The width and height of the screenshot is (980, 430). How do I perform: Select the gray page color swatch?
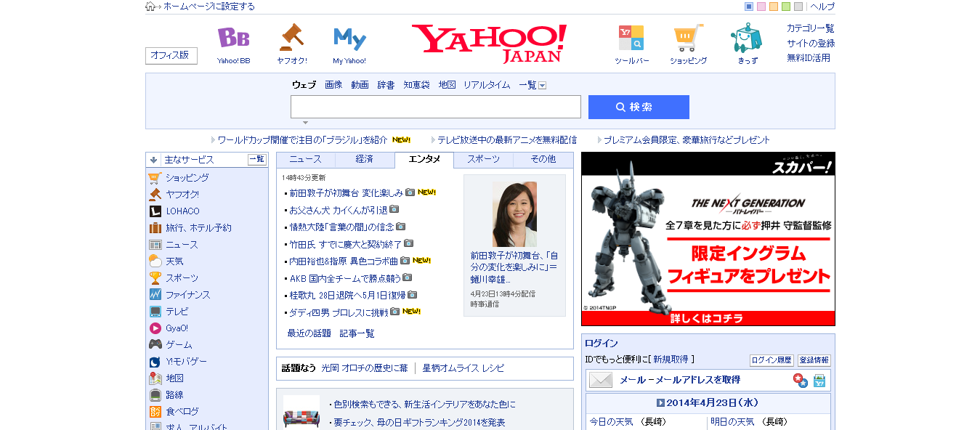point(798,7)
